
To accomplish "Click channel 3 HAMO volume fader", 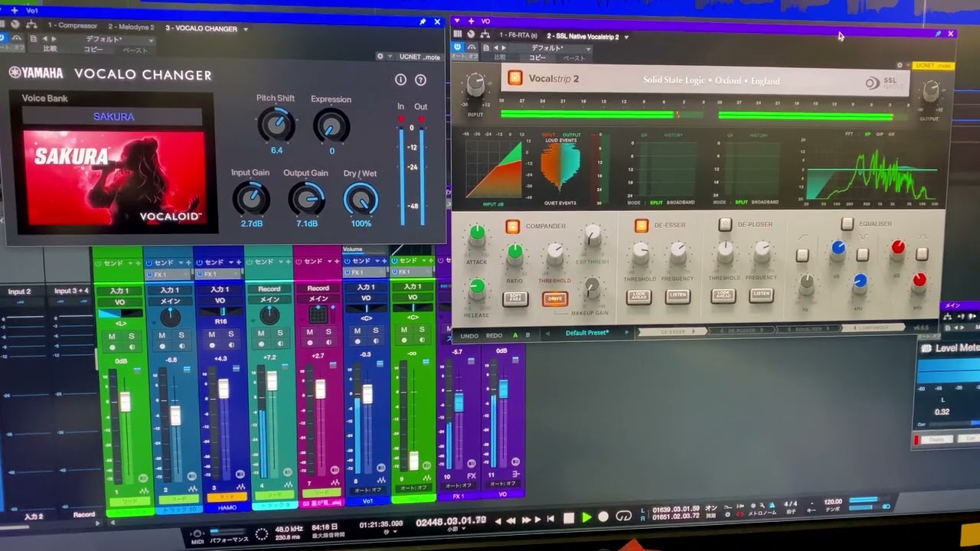I will 224,388.
